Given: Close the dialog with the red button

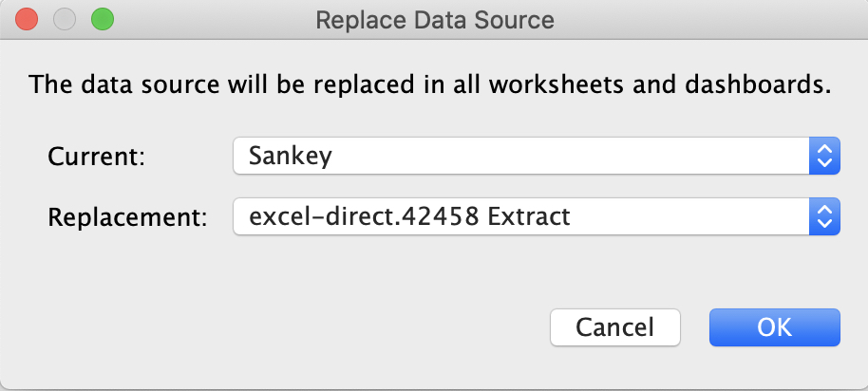Looking at the screenshot, I should click(26, 19).
